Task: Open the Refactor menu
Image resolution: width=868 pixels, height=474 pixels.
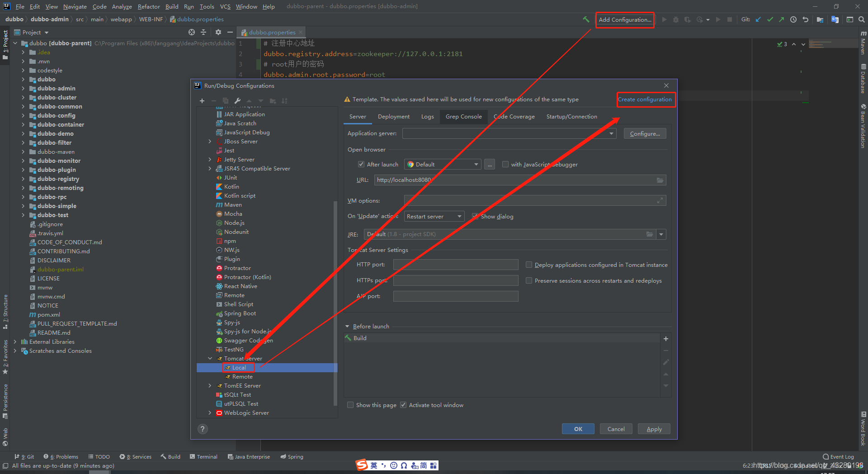Action: pyautogui.click(x=149, y=6)
